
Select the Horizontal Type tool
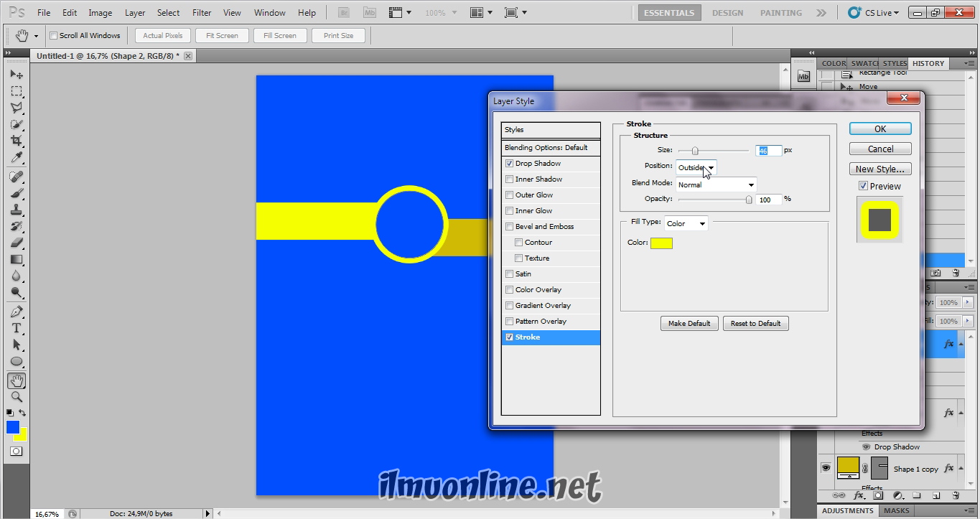point(16,328)
